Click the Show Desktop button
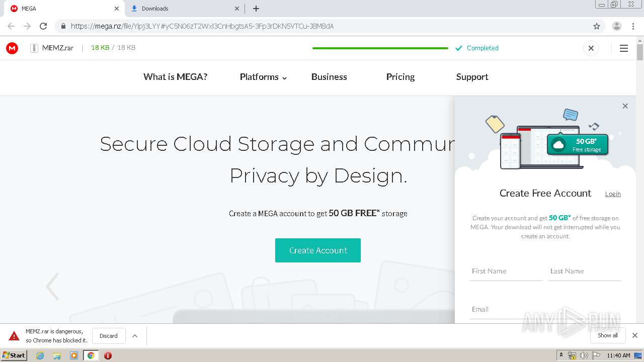The width and height of the screenshot is (644, 362). point(638,355)
